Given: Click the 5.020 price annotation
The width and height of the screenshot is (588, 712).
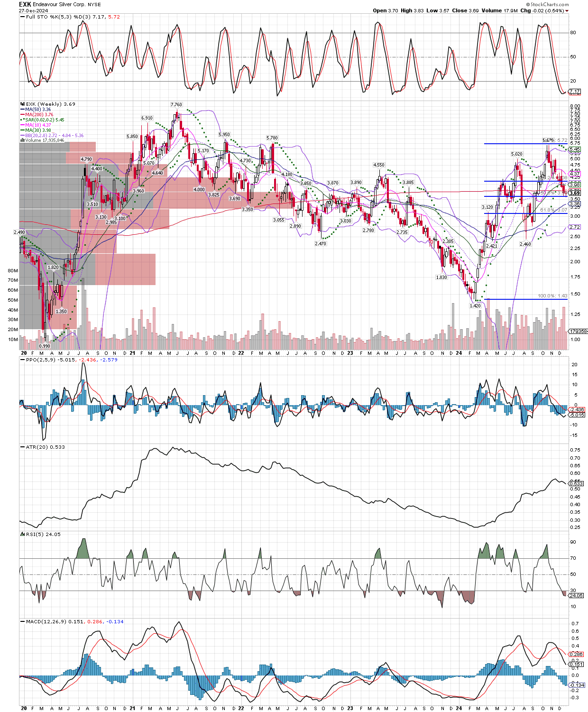Looking at the screenshot, I should (517, 154).
